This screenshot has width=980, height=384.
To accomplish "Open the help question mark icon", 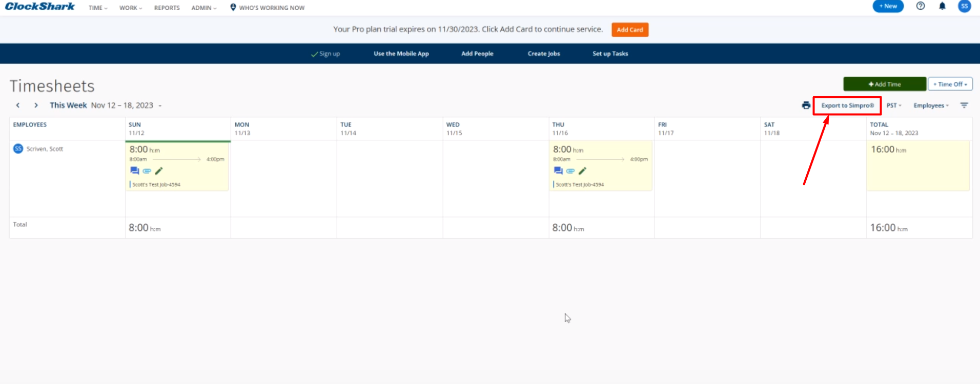I will click(921, 7).
